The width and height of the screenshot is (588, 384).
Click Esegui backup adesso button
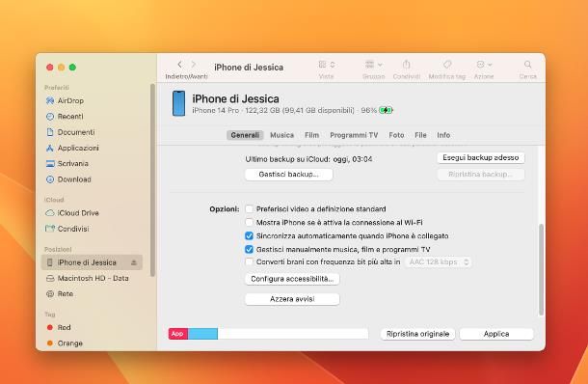tap(481, 157)
